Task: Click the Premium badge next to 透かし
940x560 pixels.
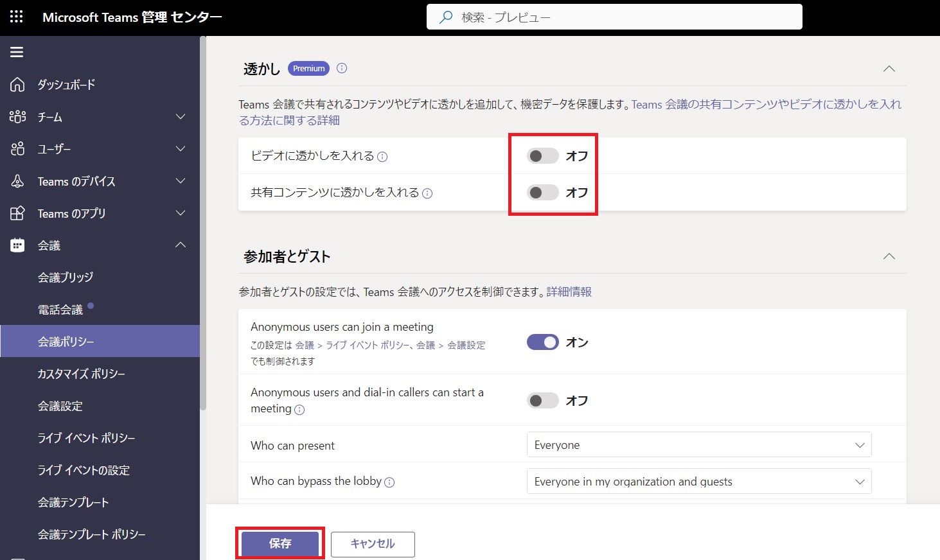Action: 308,69
